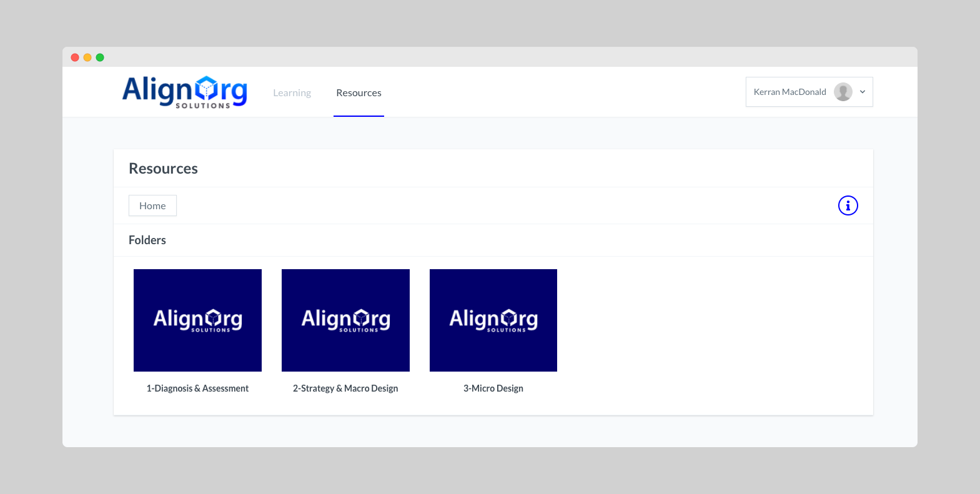
Task: Close the window with red button
Action: [75, 57]
